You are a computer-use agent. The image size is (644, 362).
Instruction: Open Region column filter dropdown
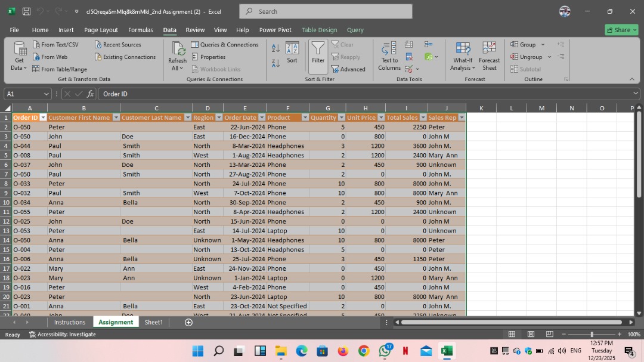219,117
